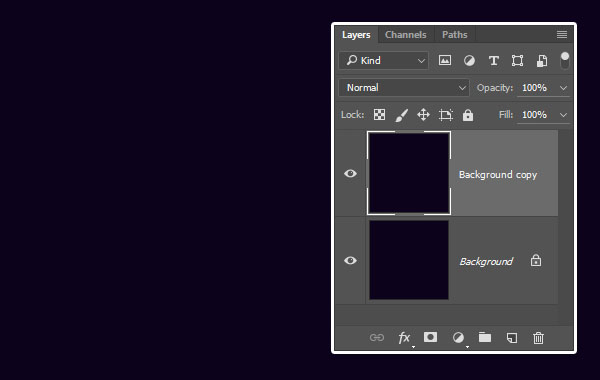Switch to the Channels tab
Viewport: 600px width, 380px height.
click(x=406, y=35)
